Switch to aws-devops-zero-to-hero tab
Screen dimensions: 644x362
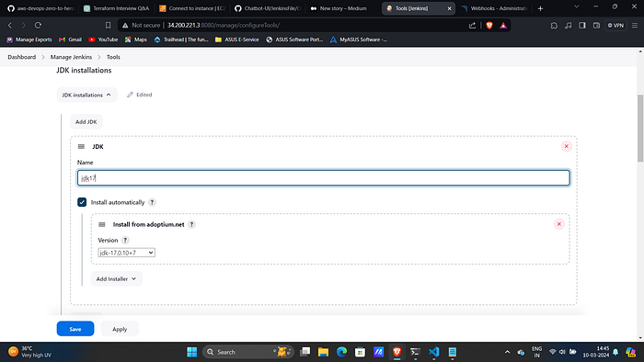(41, 8)
